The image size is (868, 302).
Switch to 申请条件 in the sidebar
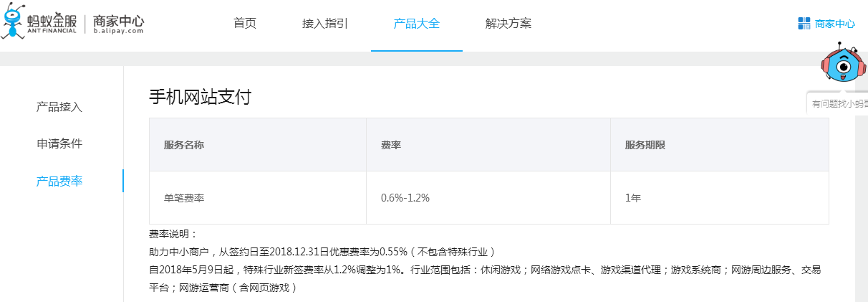(x=59, y=143)
